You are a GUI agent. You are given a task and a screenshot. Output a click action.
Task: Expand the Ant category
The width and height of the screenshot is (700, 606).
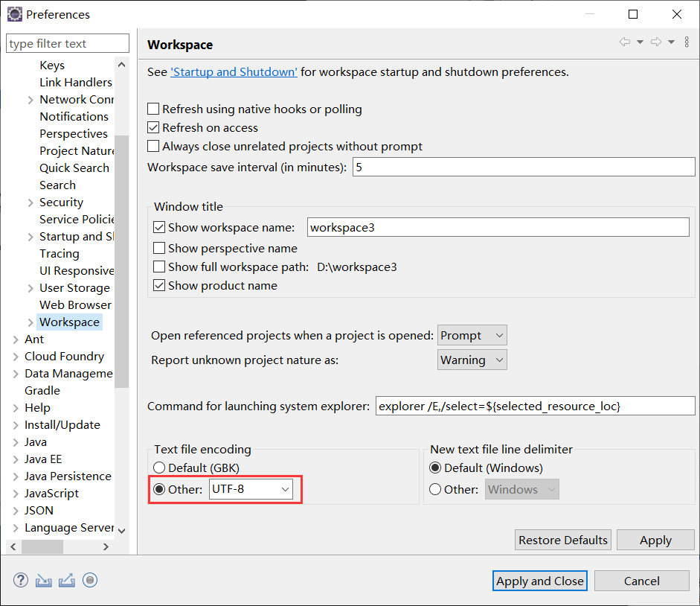16,339
